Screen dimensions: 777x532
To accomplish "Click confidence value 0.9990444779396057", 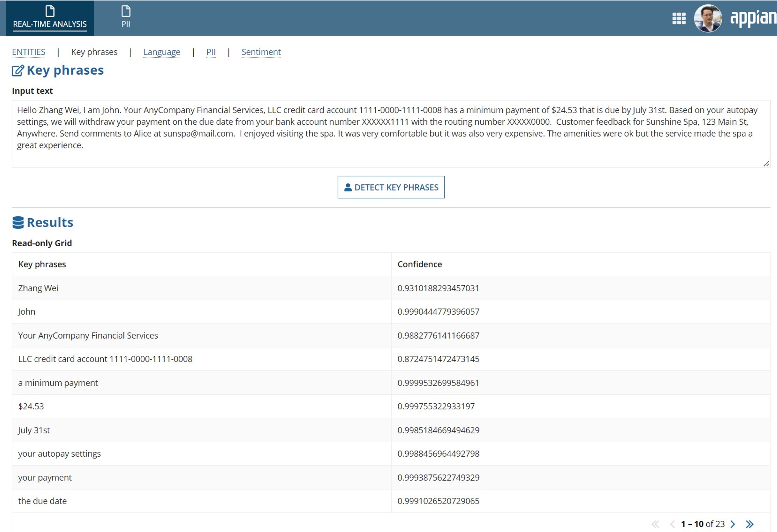I will coord(438,312).
